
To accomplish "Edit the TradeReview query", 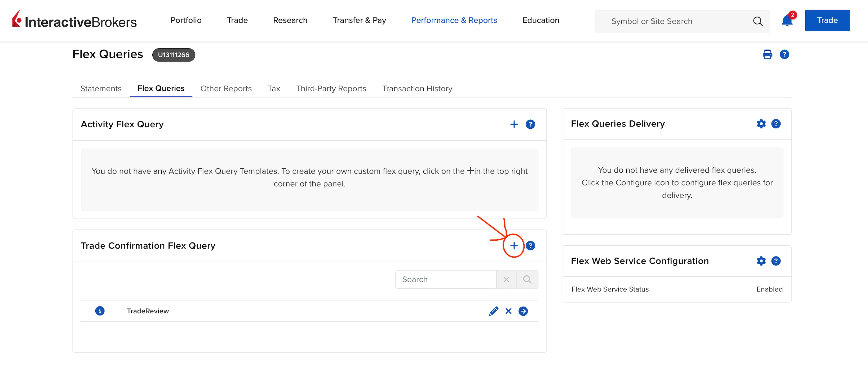I will (x=493, y=311).
